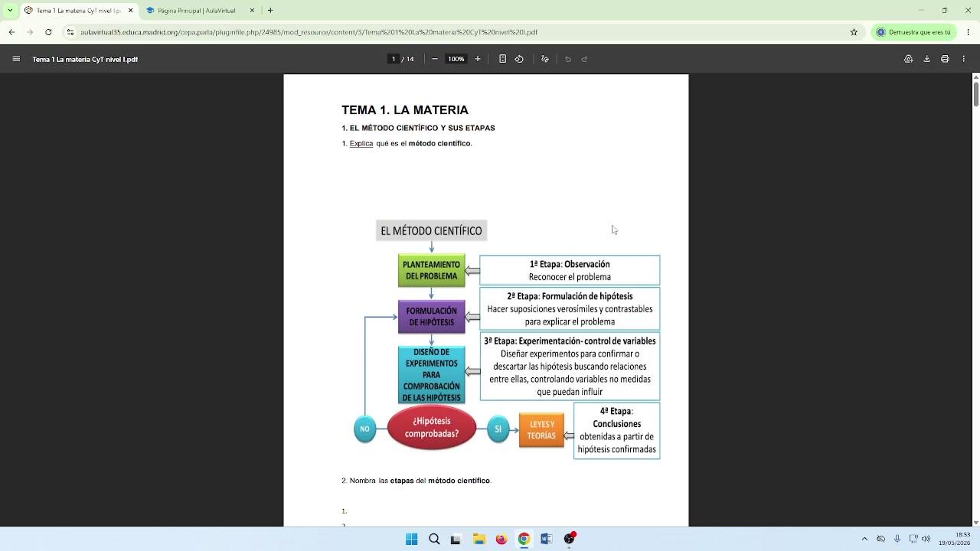Reload the current page
The image size is (980, 551).
click(48, 32)
